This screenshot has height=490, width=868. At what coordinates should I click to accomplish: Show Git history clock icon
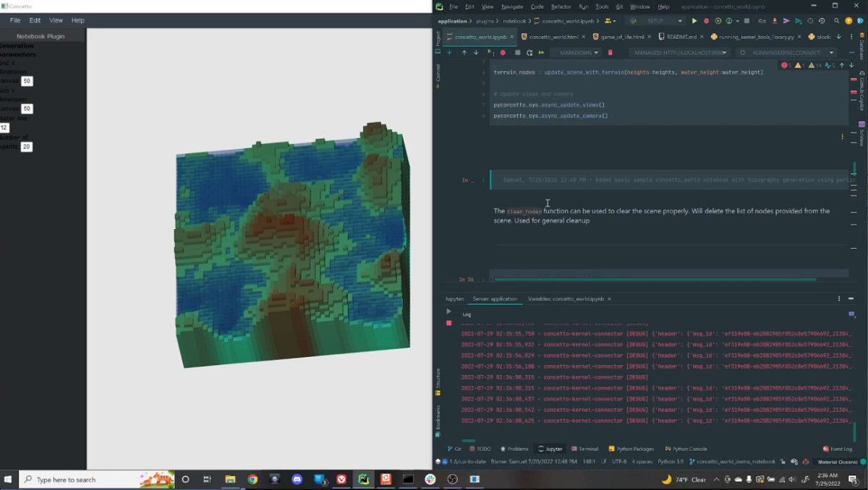pos(809,21)
